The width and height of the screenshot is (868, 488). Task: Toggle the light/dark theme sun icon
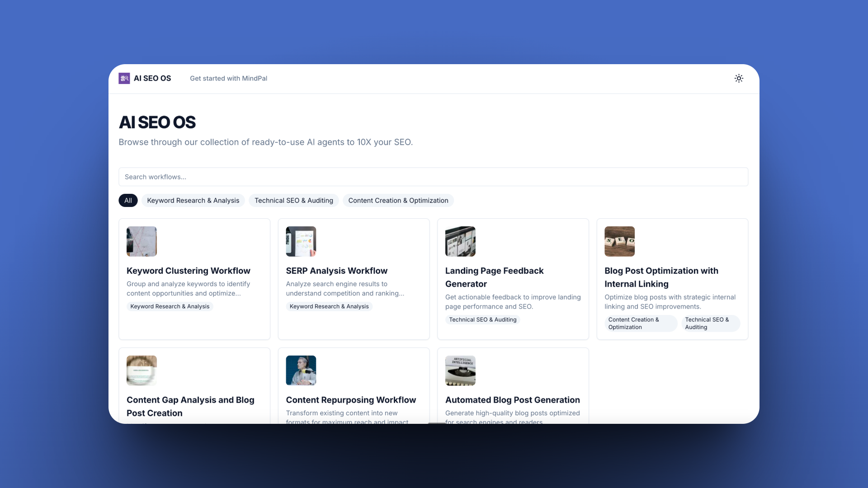pos(739,78)
